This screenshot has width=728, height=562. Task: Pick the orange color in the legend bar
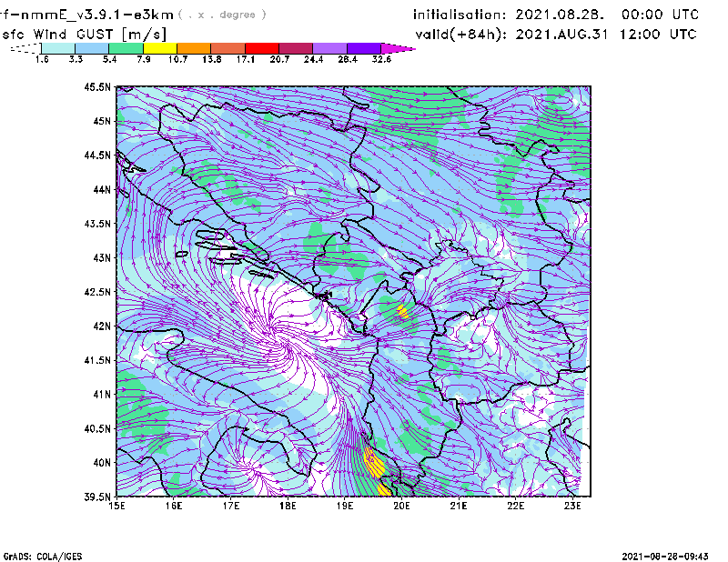tap(193, 48)
